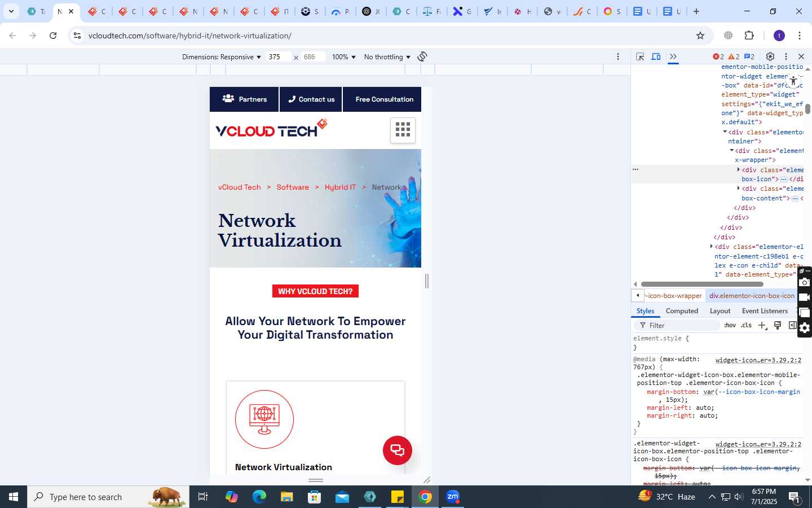Click the new style rule plus icon
This screenshot has width=812, height=508.
click(x=762, y=325)
